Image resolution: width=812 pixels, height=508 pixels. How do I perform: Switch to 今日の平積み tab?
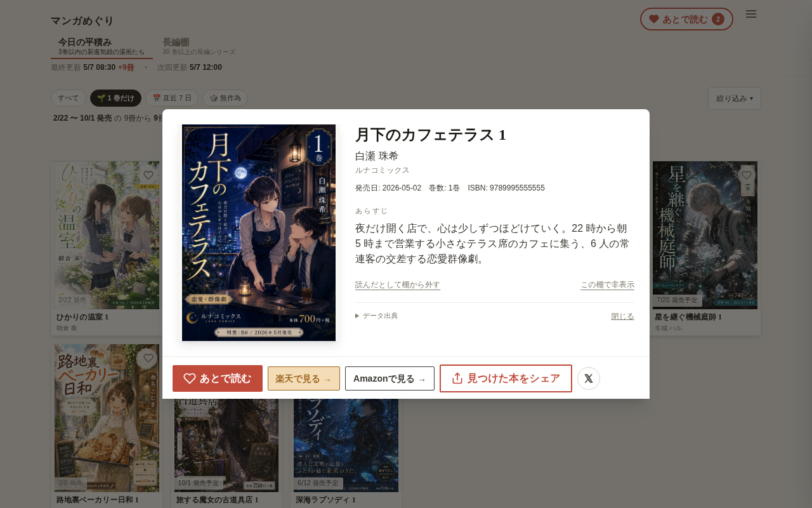pyautogui.click(x=101, y=46)
